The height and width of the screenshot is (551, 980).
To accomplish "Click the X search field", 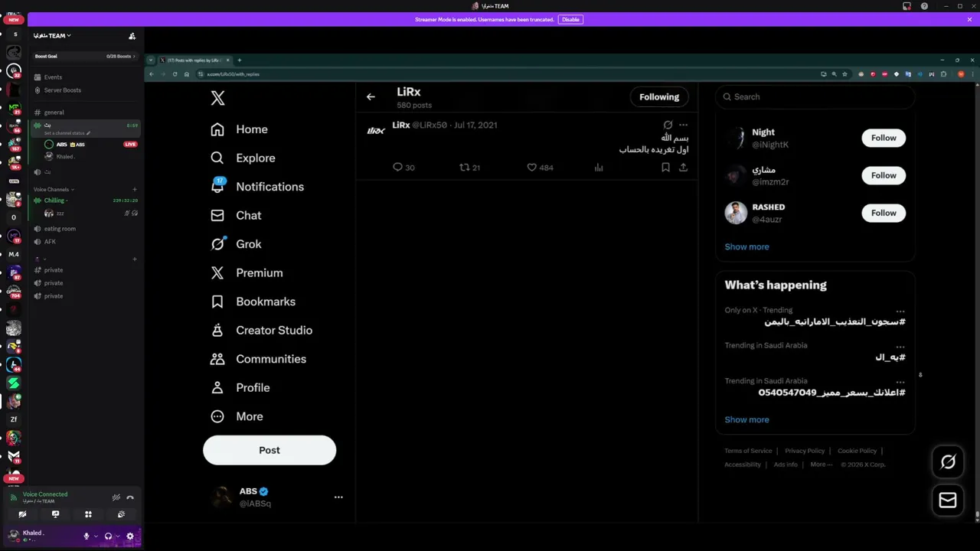I will click(815, 96).
